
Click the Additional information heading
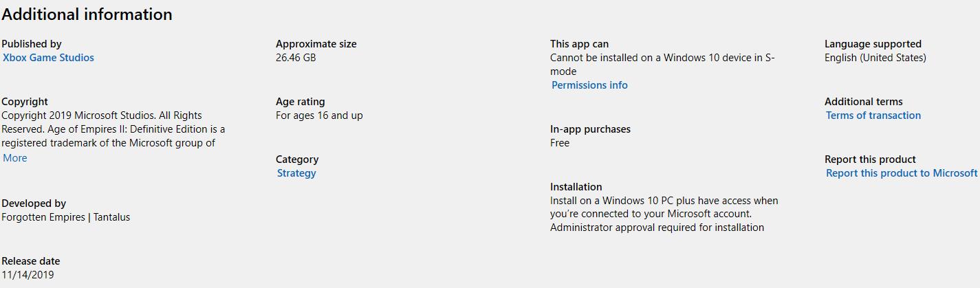(87, 14)
